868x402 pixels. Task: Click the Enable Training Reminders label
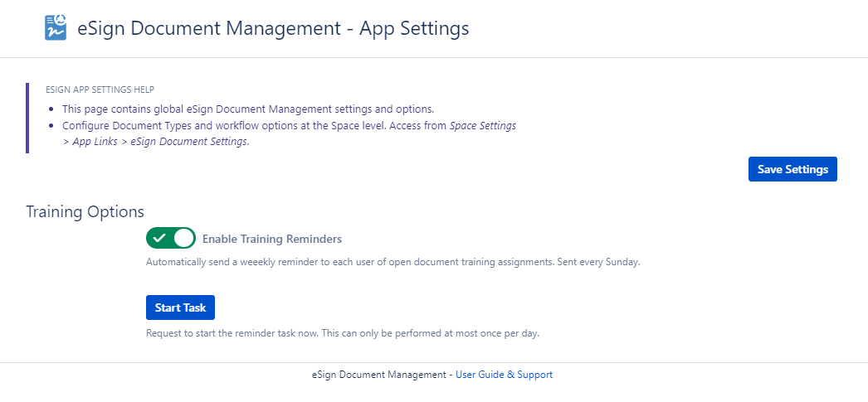[271, 239]
